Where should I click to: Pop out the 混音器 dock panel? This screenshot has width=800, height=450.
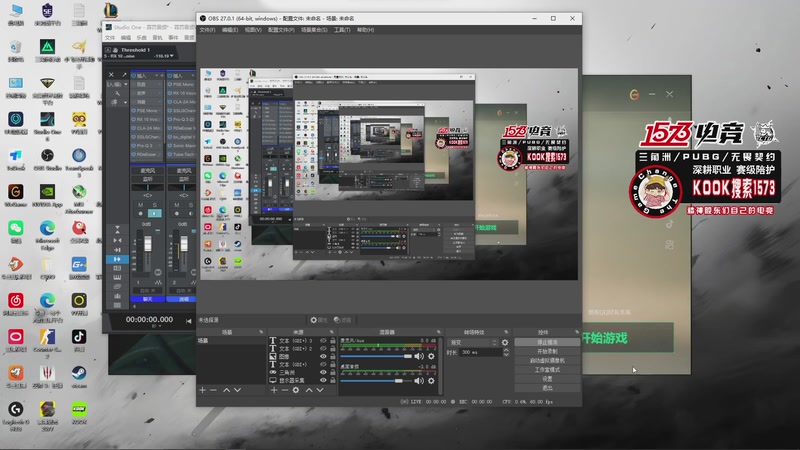tap(438, 332)
